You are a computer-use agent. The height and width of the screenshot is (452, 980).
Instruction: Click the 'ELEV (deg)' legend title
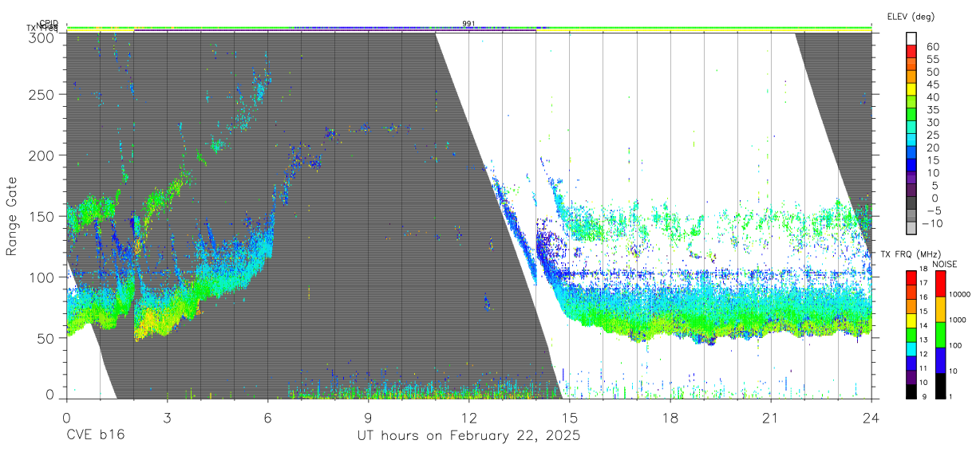click(911, 16)
